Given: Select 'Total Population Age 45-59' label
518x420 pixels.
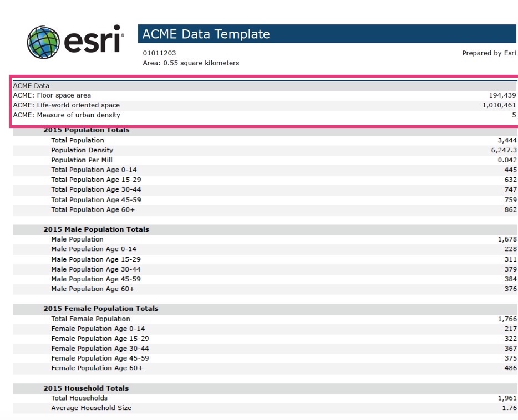Looking at the screenshot, I should (96, 200).
